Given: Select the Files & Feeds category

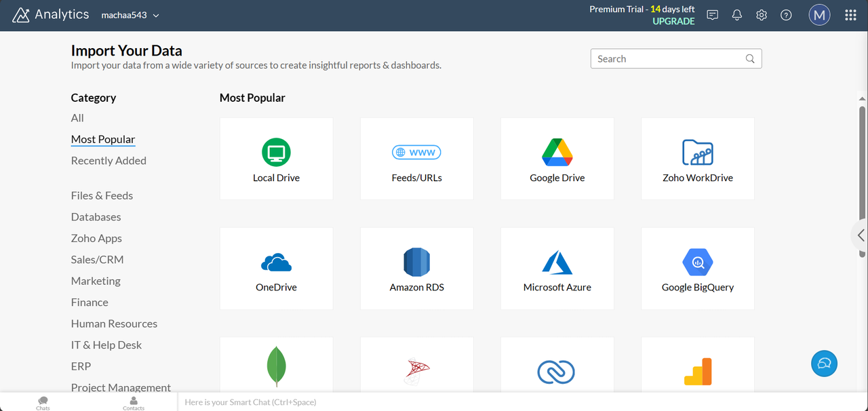Looking at the screenshot, I should [x=102, y=195].
